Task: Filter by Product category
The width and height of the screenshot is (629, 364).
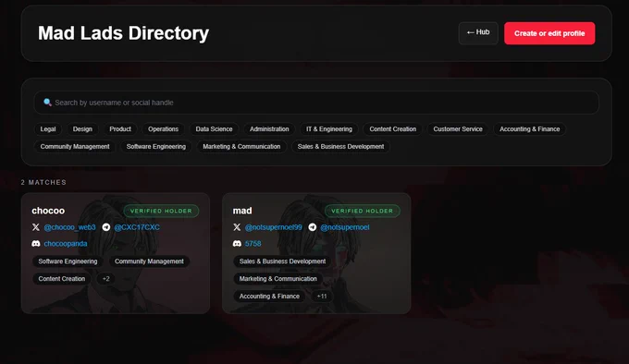Action: point(120,129)
